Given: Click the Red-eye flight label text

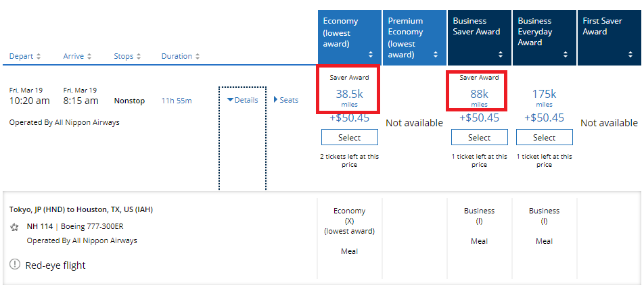Looking at the screenshot, I should pyautogui.click(x=55, y=265).
